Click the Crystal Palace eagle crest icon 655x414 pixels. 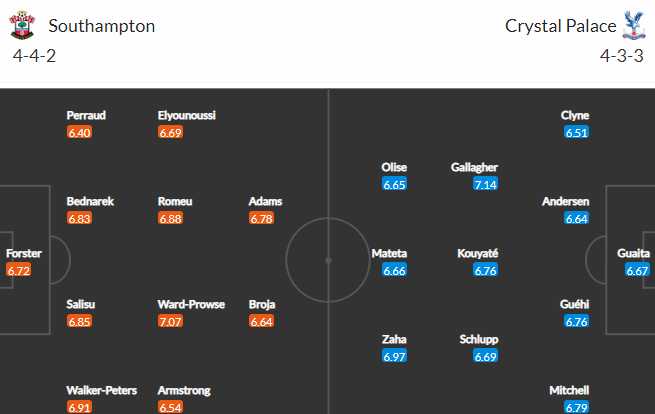(x=634, y=25)
